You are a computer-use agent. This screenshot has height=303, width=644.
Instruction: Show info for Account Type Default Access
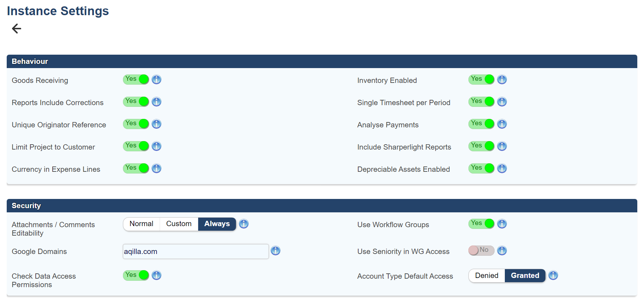[553, 275]
